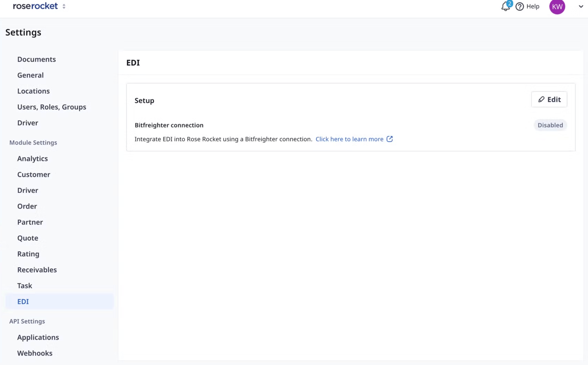Open Applications under API Settings
Screen dimensions: 588x365
(x=38, y=337)
